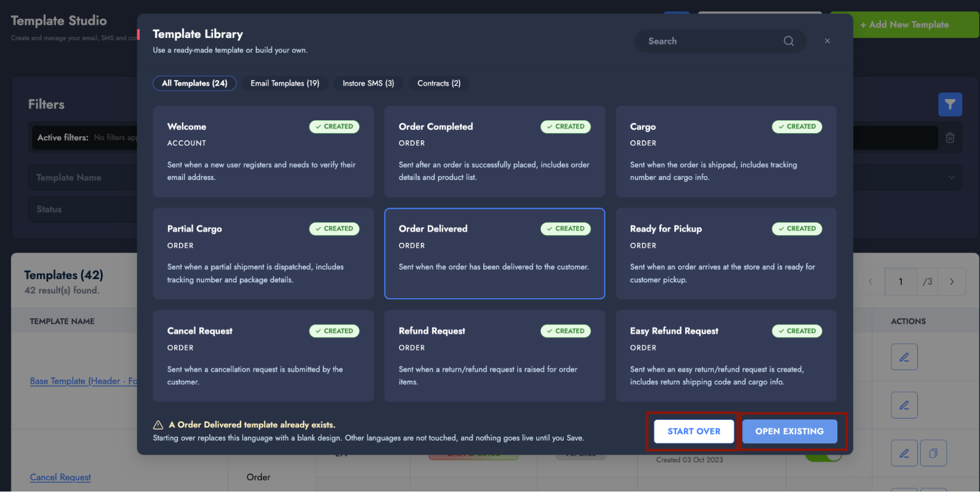Click the Status filter field
The width and height of the screenshot is (980, 492).
tap(83, 209)
